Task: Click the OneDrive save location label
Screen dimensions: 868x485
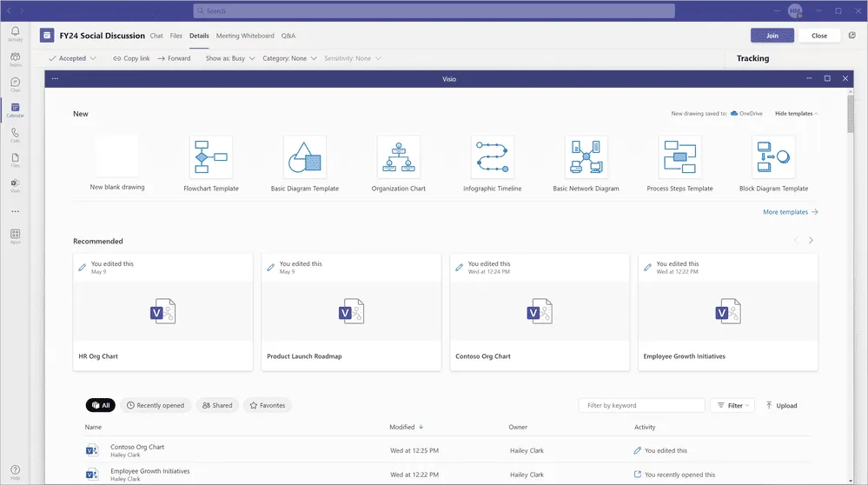Action: 746,114
